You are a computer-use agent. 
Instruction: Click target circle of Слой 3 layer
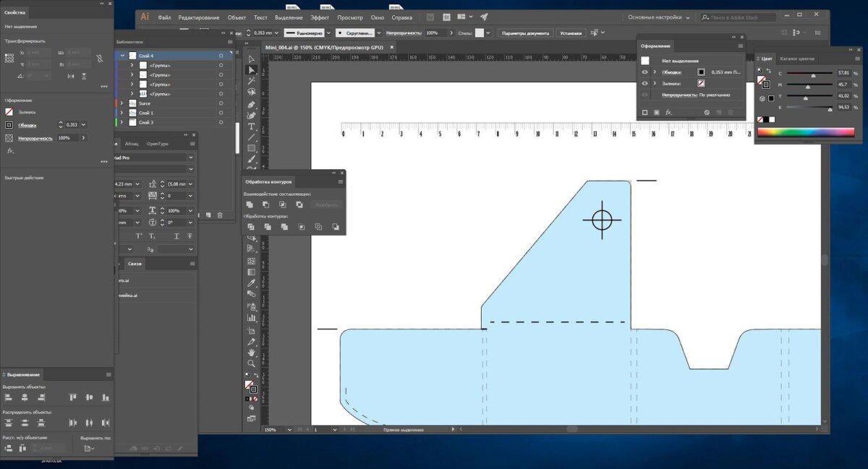point(221,122)
